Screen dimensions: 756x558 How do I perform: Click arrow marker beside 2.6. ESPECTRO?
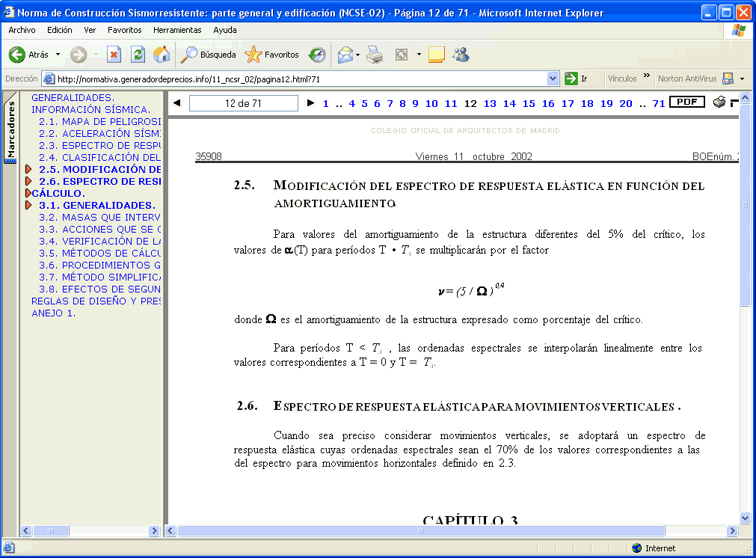pos(28,181)
